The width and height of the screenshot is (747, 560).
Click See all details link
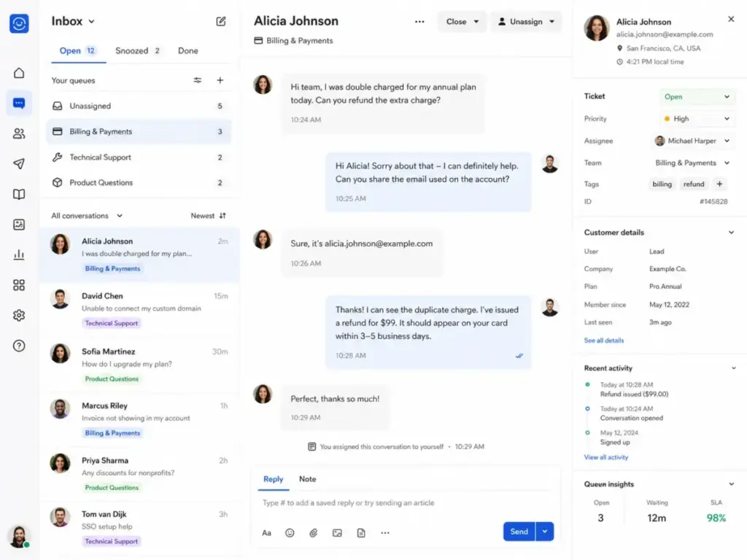click(x=603, y=341)
